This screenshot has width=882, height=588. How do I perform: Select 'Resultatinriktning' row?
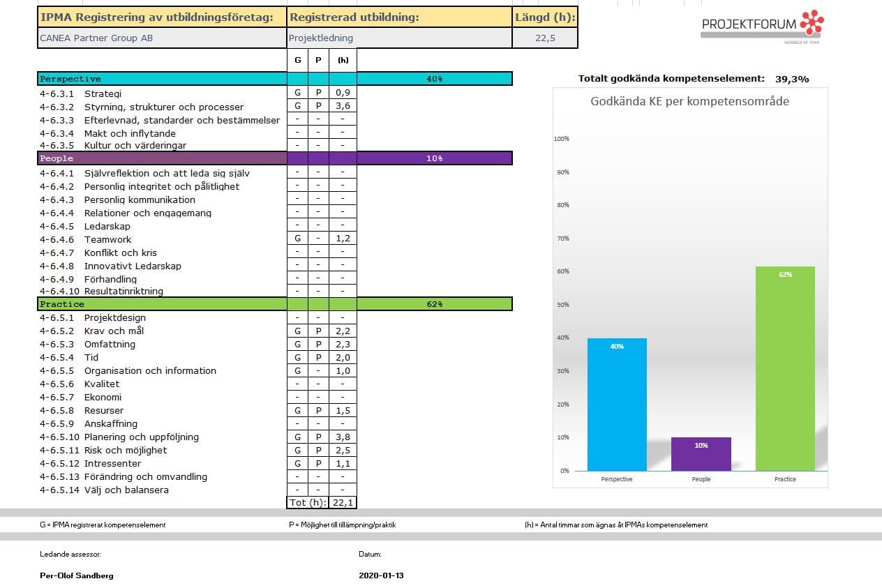(x=124, y=291)
